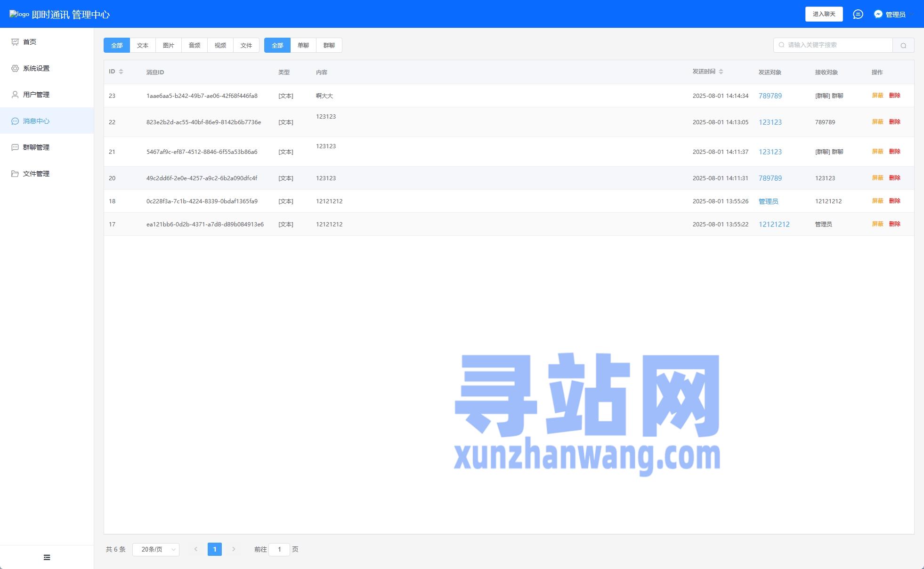Screen dimensions: 924x569
Task: Open 用户管理 in the sidebar menu
Action: coord(47,95)
